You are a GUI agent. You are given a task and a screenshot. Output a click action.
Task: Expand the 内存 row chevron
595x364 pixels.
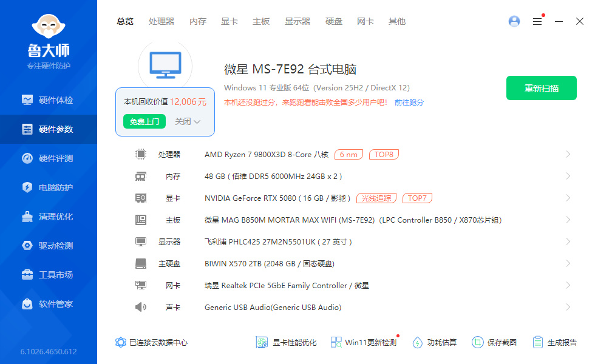pos(568,176)
